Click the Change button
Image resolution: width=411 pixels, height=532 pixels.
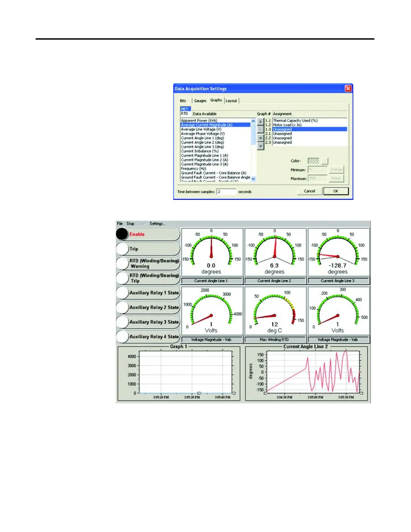[x=336, y=170]
